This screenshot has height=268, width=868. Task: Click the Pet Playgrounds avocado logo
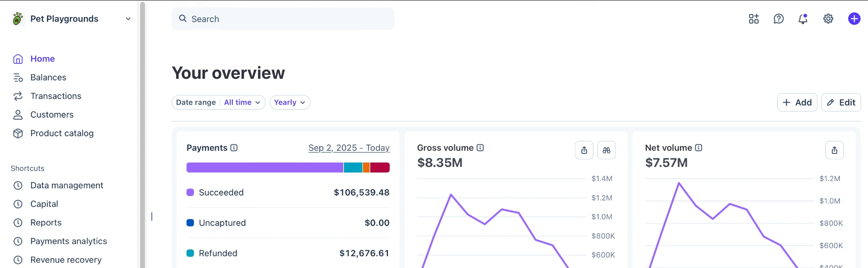point(18,19)
